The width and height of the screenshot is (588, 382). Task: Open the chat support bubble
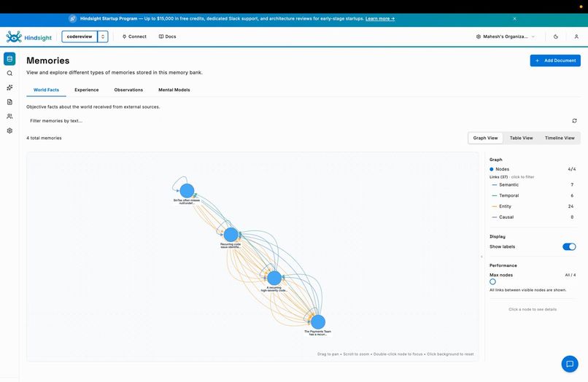[570, 364]
